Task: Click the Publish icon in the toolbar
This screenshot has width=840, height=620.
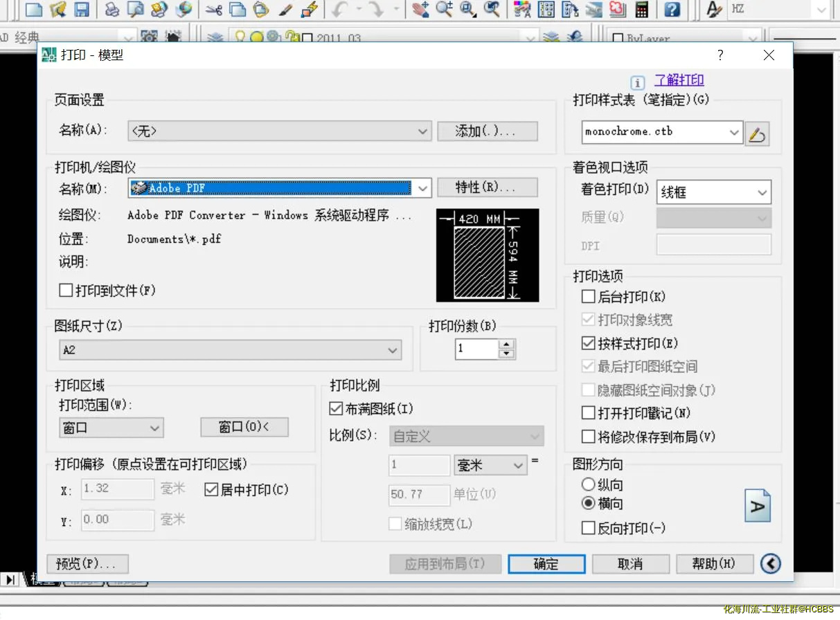Action: coord(159,10)
